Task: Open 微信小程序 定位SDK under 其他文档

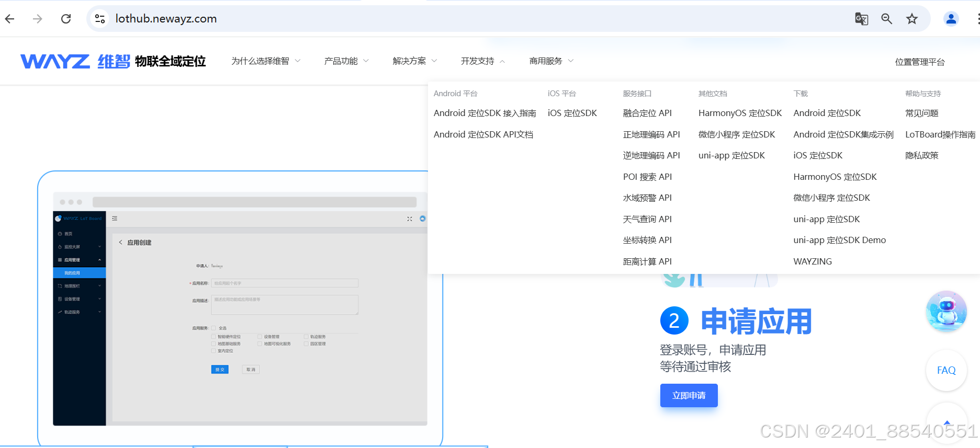Action: pos(737,134)
